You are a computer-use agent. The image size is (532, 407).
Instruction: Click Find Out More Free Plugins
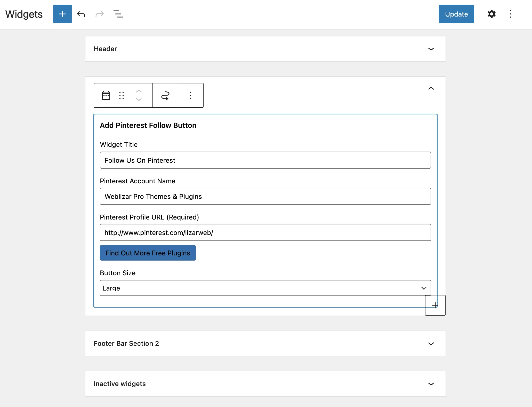click(148, 253)
